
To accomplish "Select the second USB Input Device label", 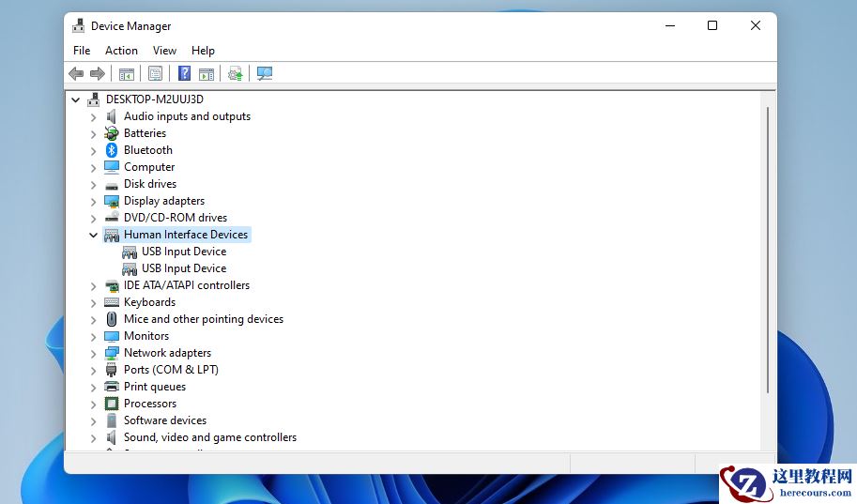I will [184, 268].
